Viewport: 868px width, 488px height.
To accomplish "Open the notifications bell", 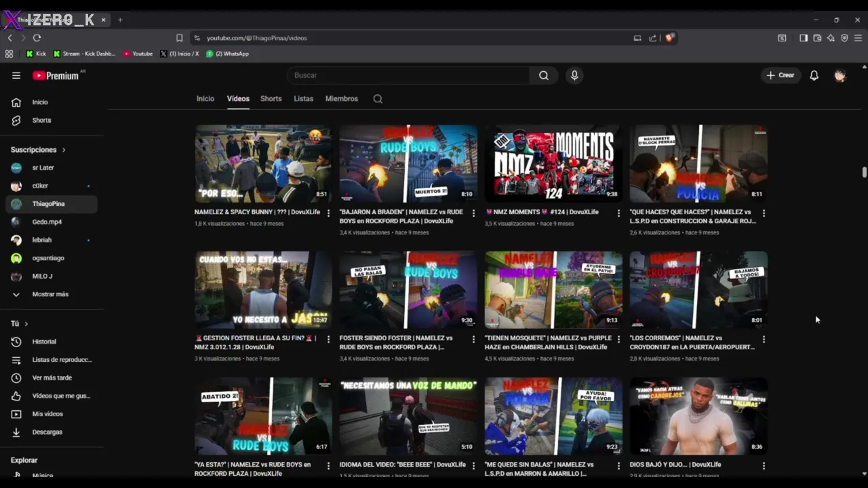I will [814, 75].
